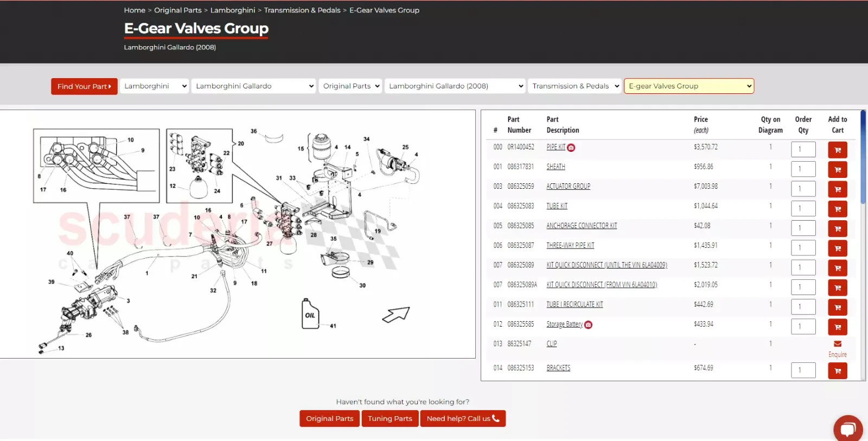Click order quantity field for THREE-WAY PIPE KIT
The image size is (868, 441).
click(803, 248)
